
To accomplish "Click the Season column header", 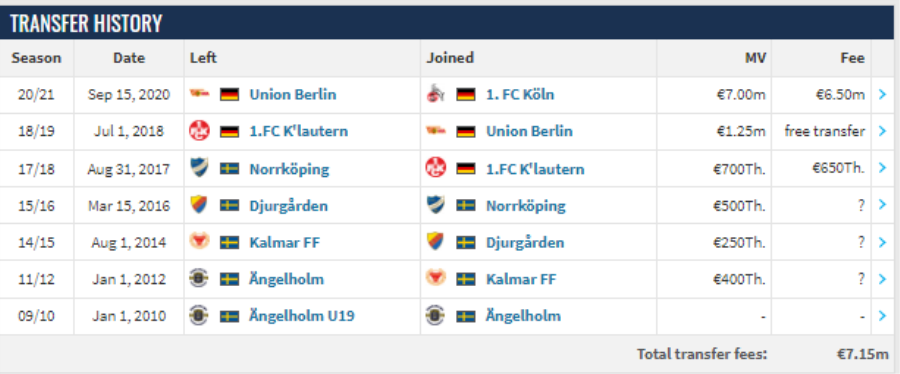I will coord(36,58).
